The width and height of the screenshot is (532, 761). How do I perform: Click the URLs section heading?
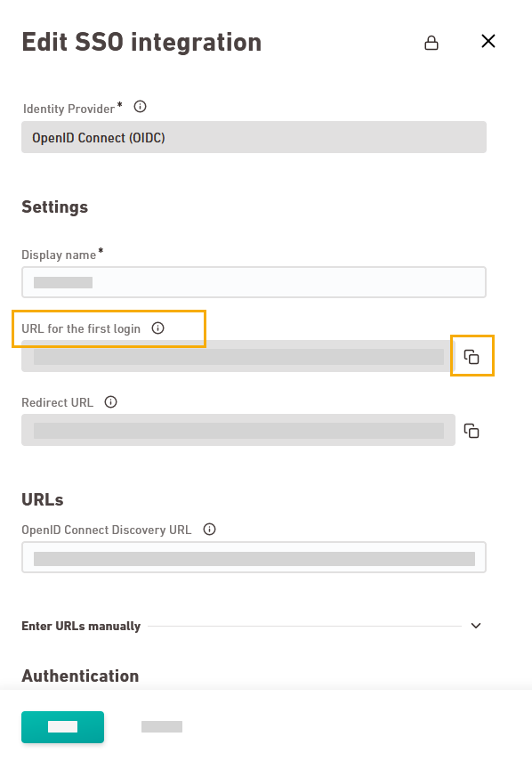coord(43,499)
